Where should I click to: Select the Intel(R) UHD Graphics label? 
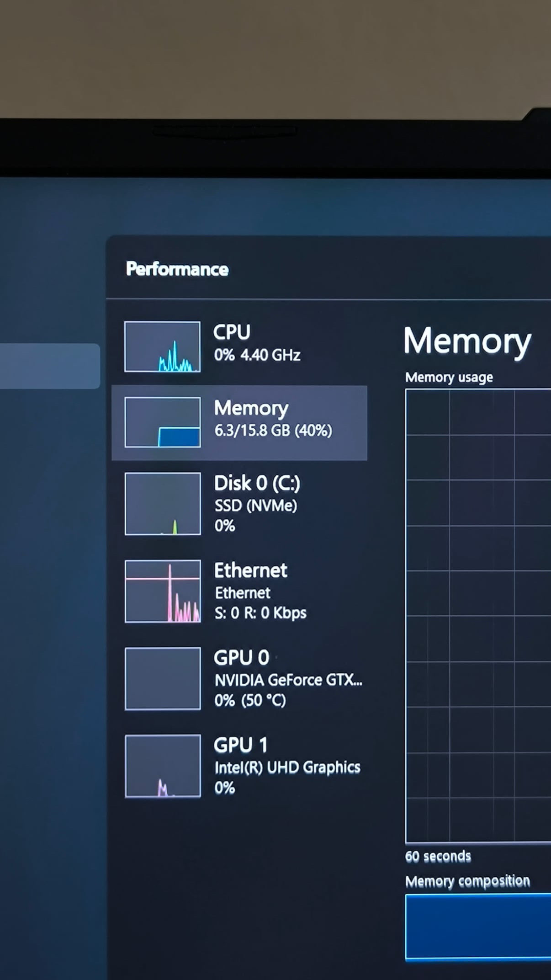287,767
